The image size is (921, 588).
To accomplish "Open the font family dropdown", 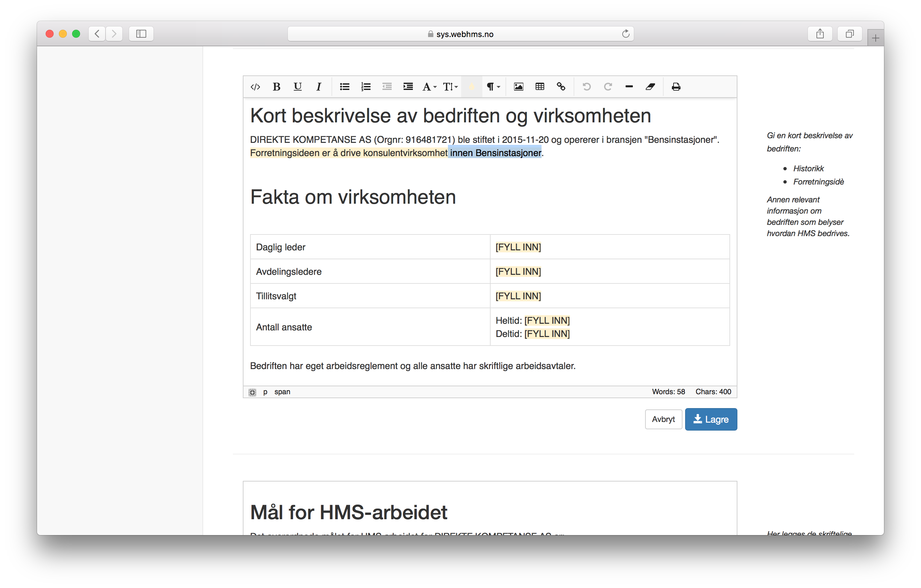I will 429,87.
